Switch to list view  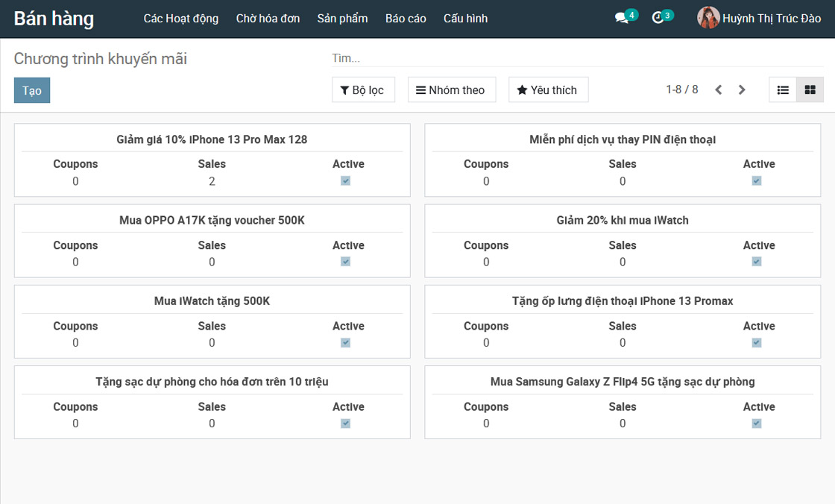pyautogui.click(x=783, y=90)
